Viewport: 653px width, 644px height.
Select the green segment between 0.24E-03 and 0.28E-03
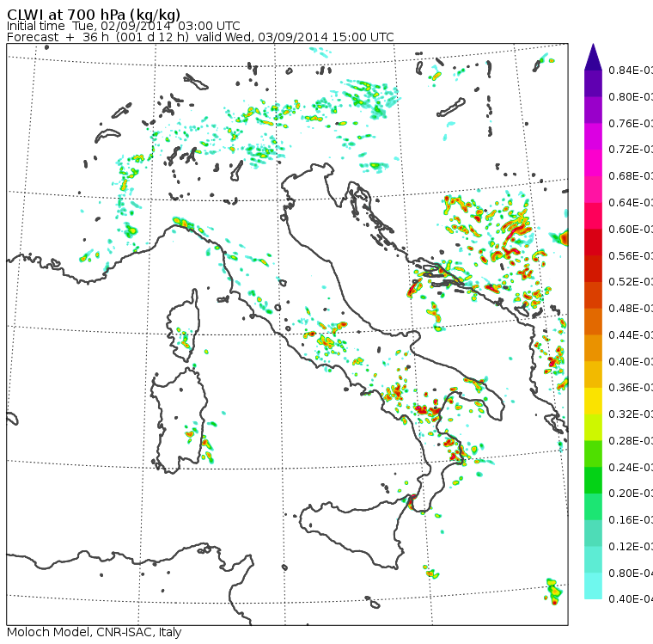point(593,454)
